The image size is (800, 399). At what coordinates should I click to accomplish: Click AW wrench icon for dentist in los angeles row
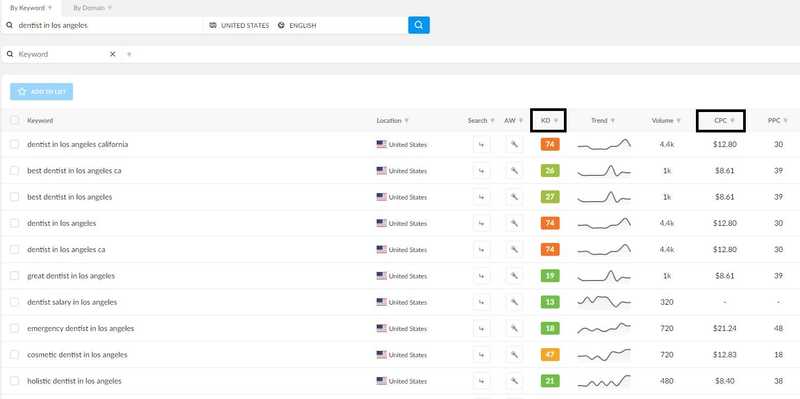pyautogui.click(x=514, y=223)
